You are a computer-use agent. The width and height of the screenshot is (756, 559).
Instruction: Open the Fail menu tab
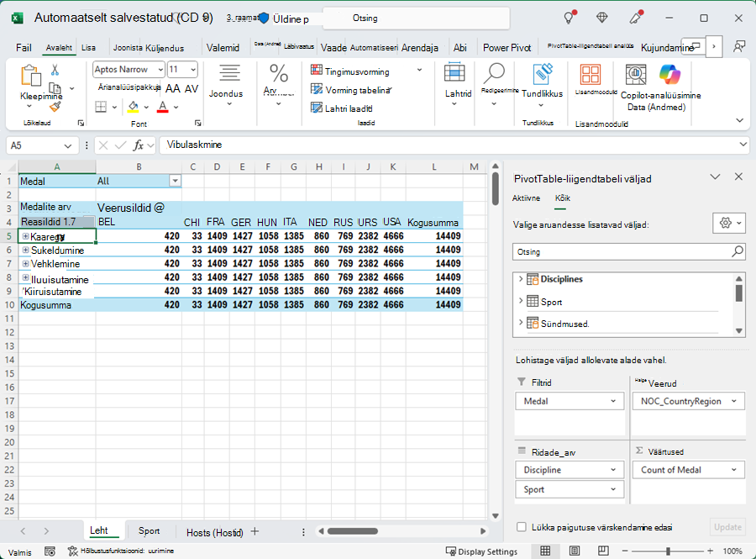click(x=24, y=48)
